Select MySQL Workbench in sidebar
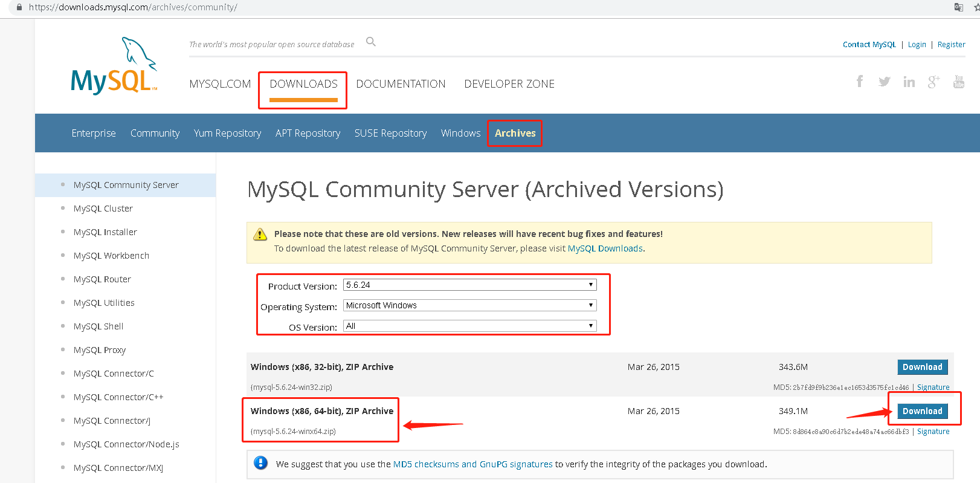The height and width of the screenshot is (483, 980). [111, 256]
